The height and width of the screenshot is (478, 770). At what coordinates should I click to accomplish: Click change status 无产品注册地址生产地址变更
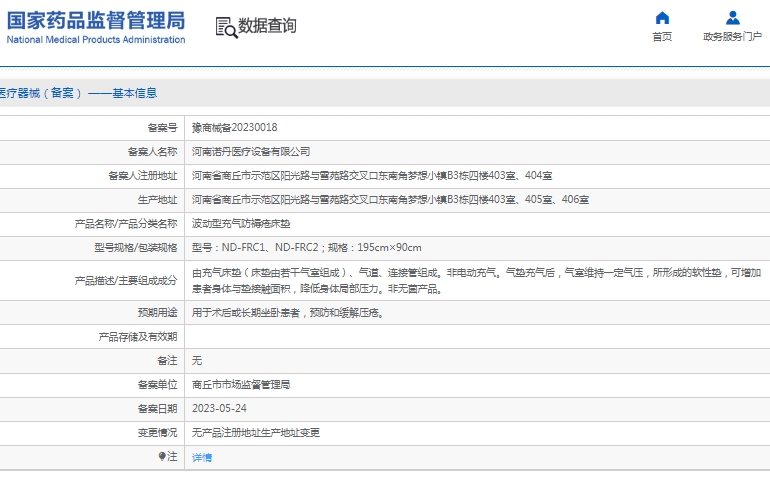256,433
